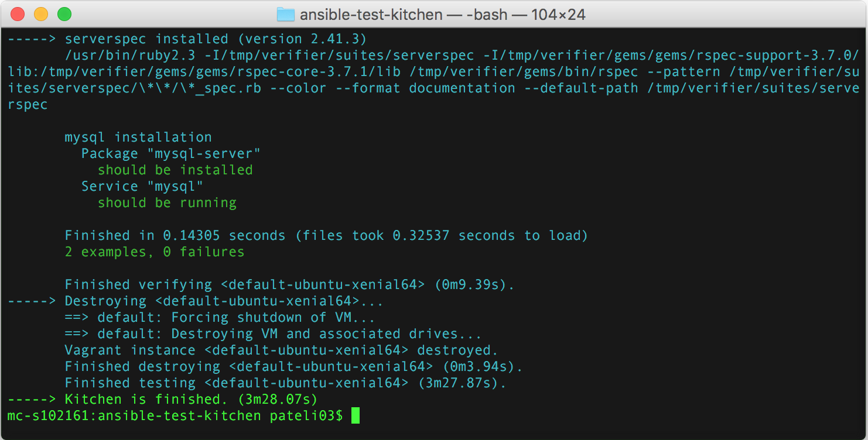Viewport: 868px width, 440px height.
Task: Click the "2 examples, 0 failures" summary line
Action: point(154,252)
